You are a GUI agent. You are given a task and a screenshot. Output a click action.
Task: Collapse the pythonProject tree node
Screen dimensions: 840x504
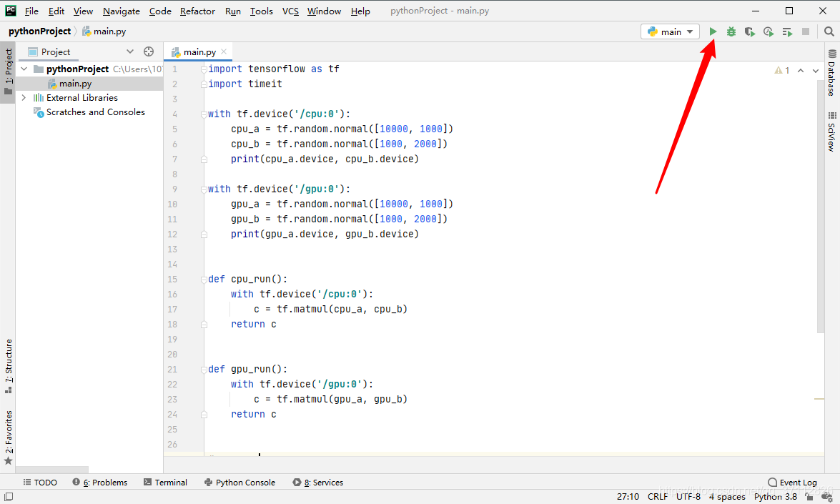24,69
